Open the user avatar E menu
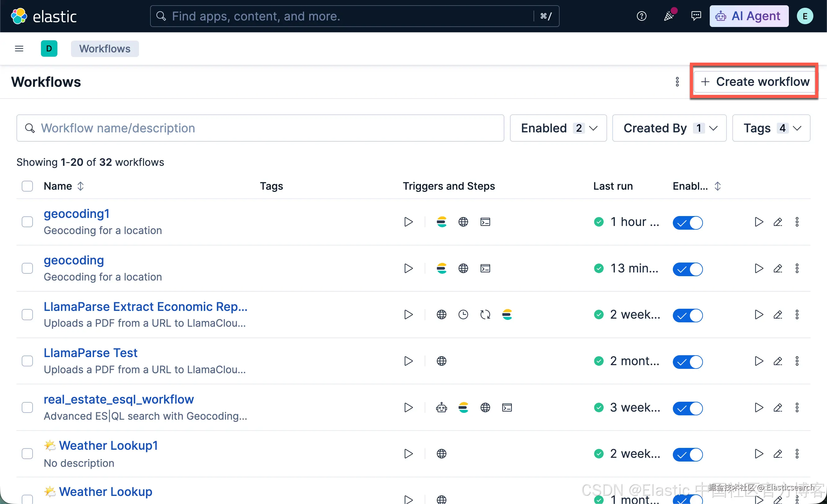The height and width of the screenshot is (504, 827). 805,16
